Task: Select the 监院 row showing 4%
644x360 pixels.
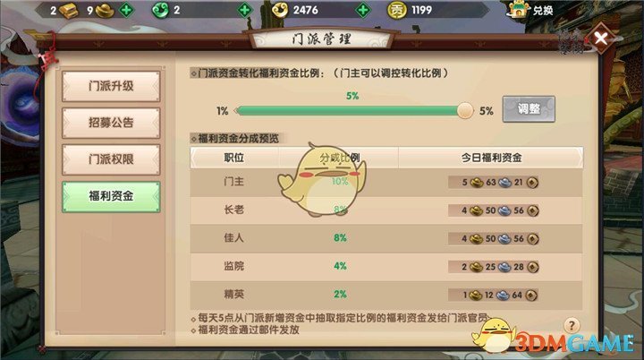Action: point(386,267)
